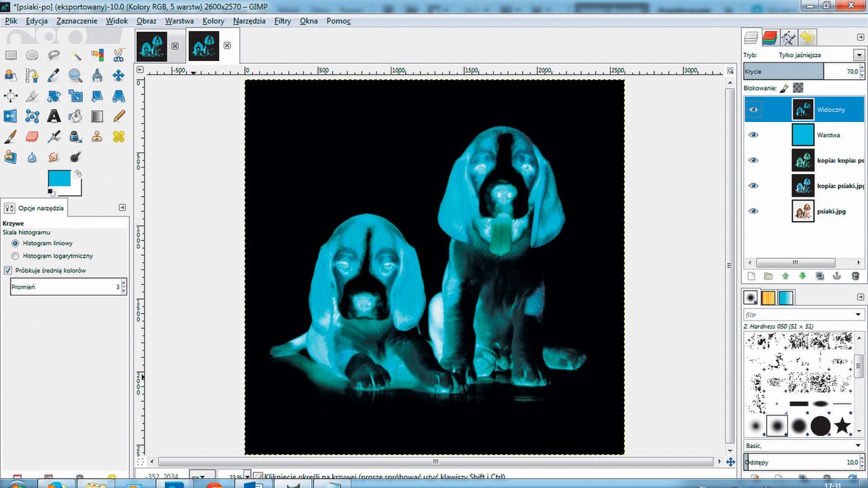
Task: Open the Tryb layer mode dropdown
Action: pyautogui.click(x=859, y=55)
